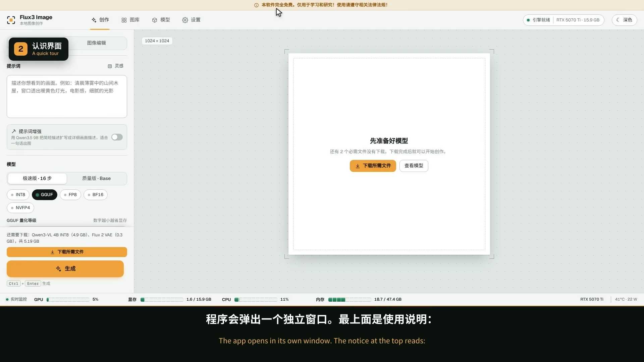Enable the 提示词增强 switch
The image size is (644, 362).
(117, 137)
